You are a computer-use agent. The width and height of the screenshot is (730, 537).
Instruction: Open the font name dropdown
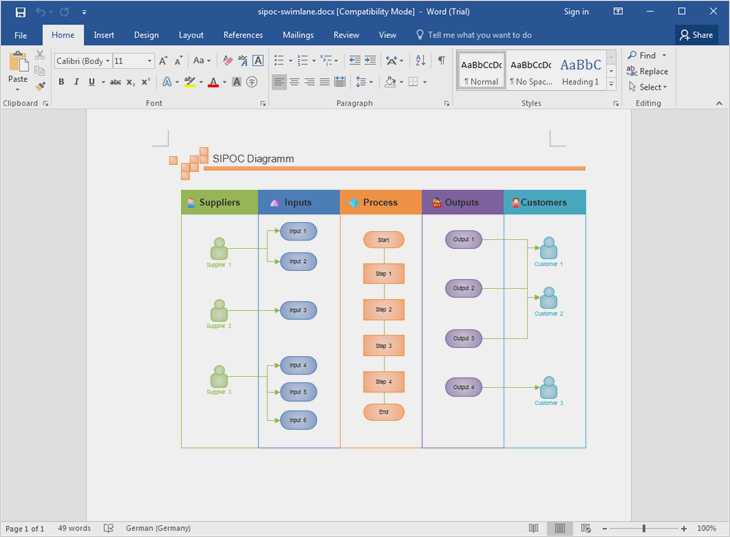click(x=107, y=61)
